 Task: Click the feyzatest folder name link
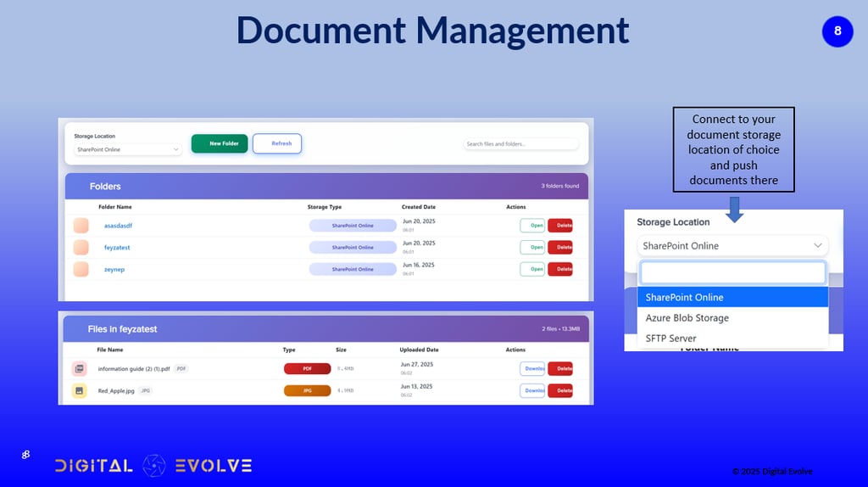click(x=117, y=248)
